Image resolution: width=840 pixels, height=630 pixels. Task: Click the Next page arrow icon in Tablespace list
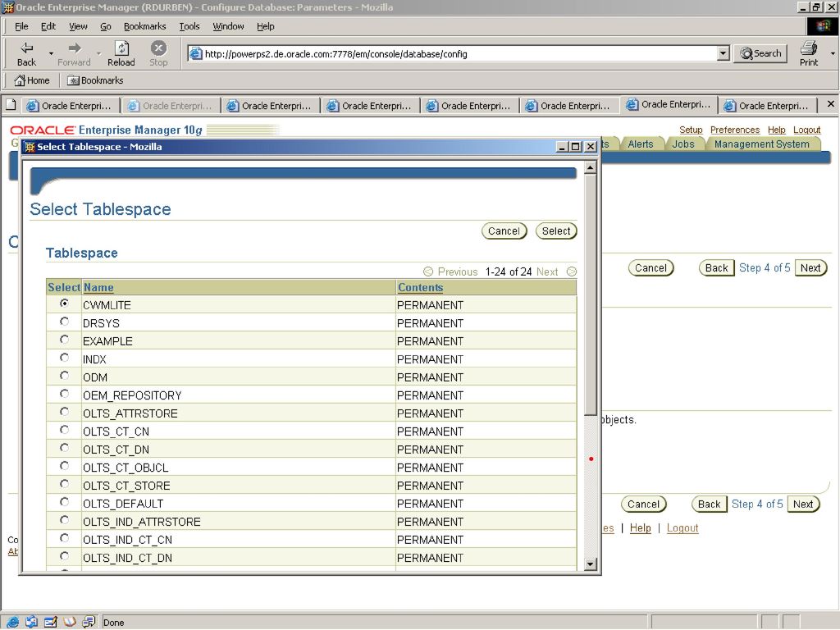pos(572,272)
